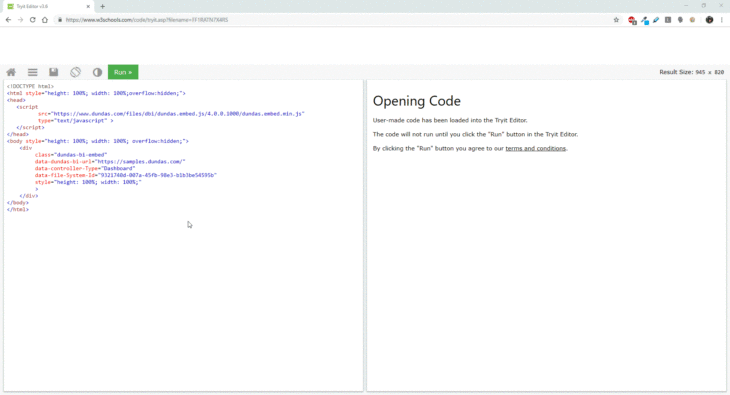This screenshot has height=395, width=730.
Task: Go forward using the browser forward arrow
Action: [20, 20]
